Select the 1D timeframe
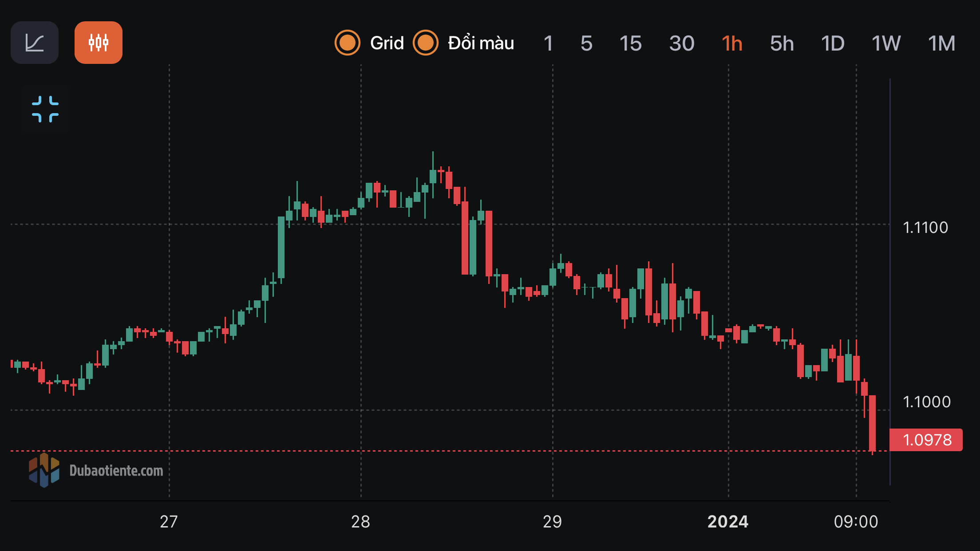980x551 pixels. (x=833, y=43)
